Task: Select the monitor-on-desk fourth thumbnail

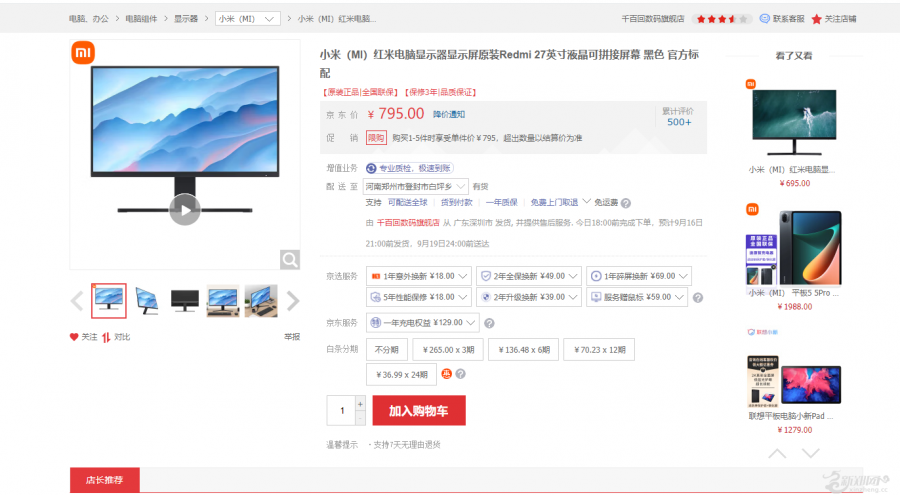Action: point(223,300)
